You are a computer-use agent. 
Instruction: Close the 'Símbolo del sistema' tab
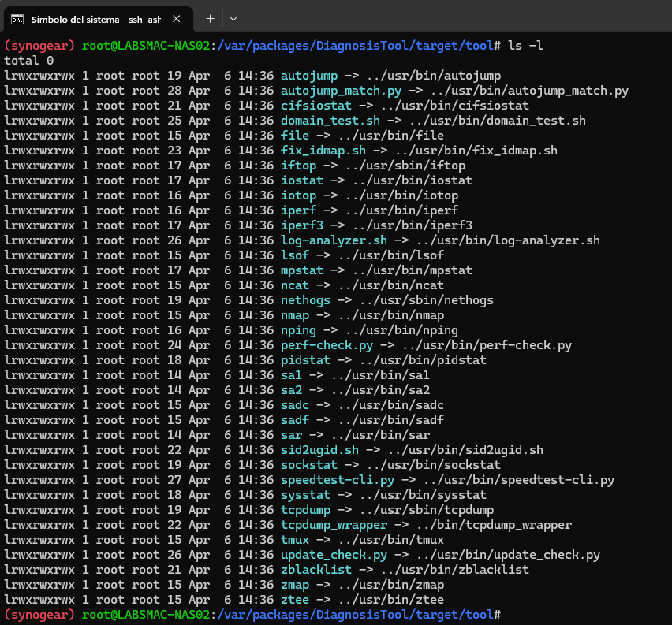175,18
